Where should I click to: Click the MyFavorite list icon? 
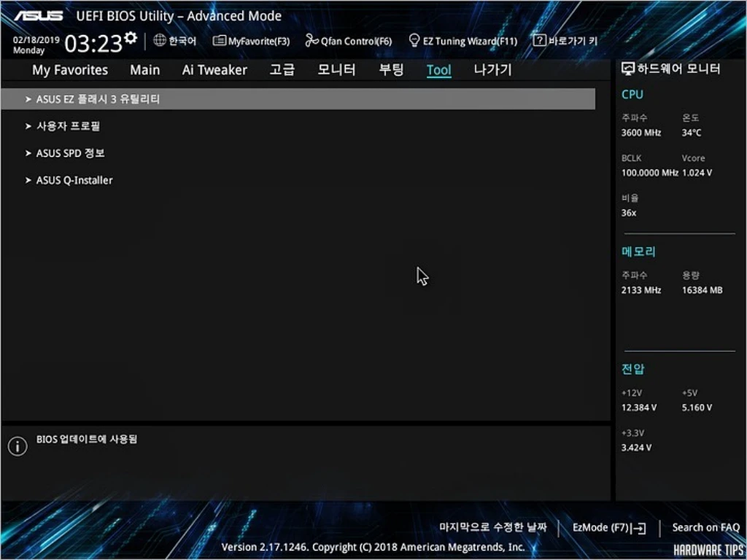click(x=219, y=41)
